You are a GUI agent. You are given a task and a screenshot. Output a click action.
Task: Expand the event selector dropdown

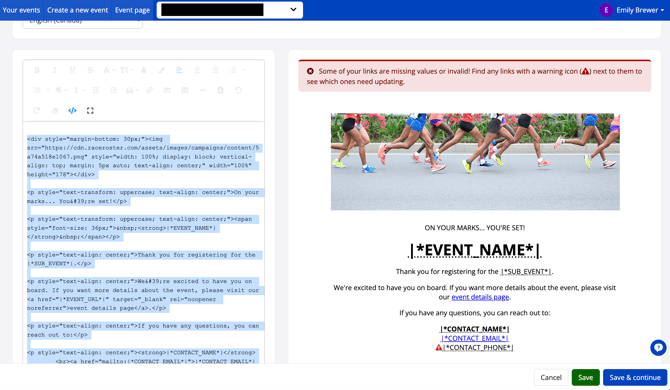pos(230,10)
